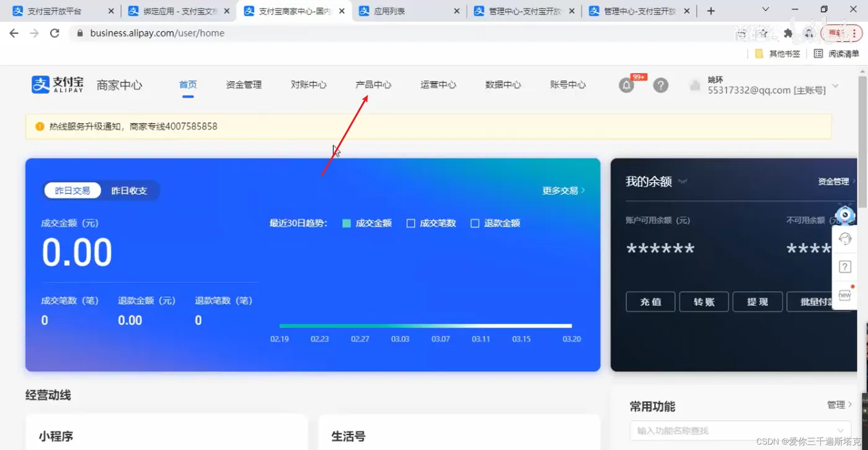
Task: Switch to the 应用列表 browser tab
Action: 409,11
